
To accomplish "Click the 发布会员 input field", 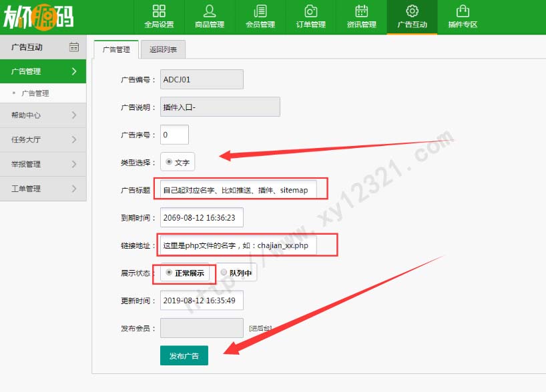I will point(202,328).
